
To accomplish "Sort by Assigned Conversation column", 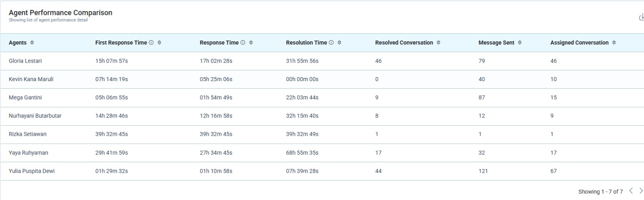I will (614, 43).
